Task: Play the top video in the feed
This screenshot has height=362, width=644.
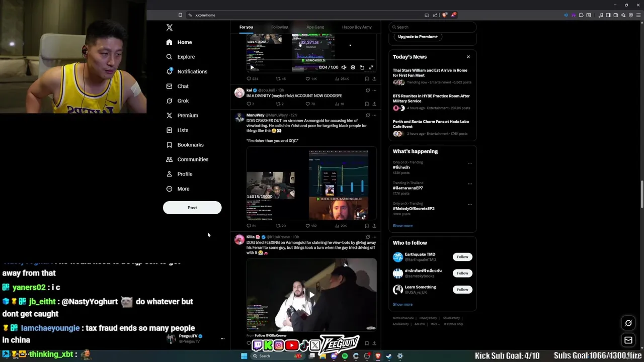Action: (252, 67)
